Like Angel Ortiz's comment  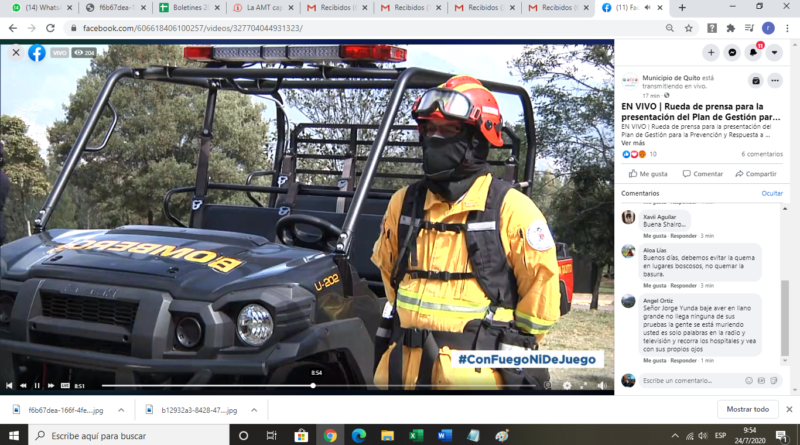point(655,360)
